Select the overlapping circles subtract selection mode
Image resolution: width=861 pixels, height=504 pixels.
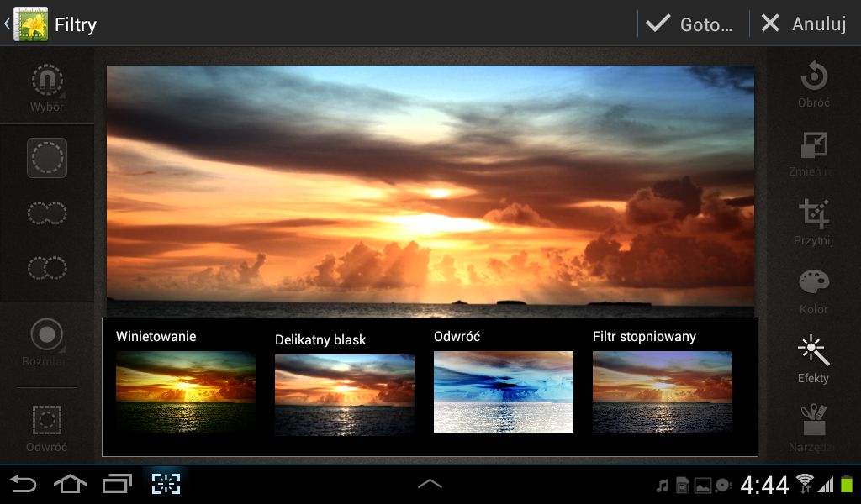47,268
